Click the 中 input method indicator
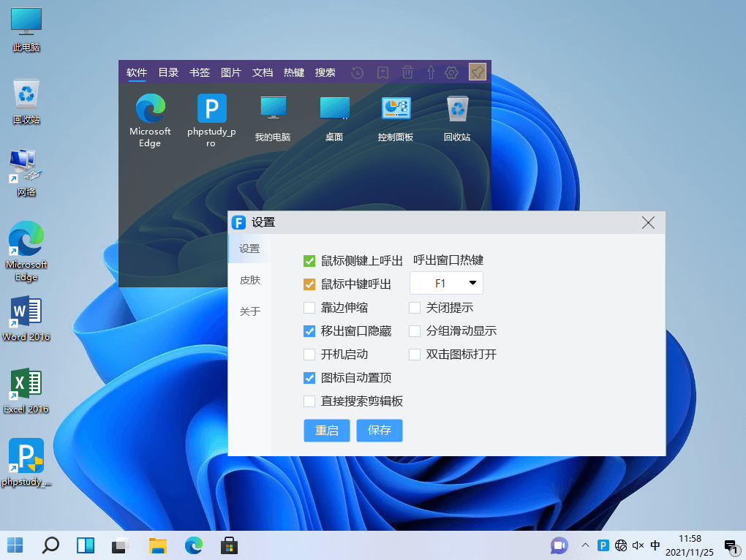The width and height of the screenshot is (746, 560). (655, 545)
